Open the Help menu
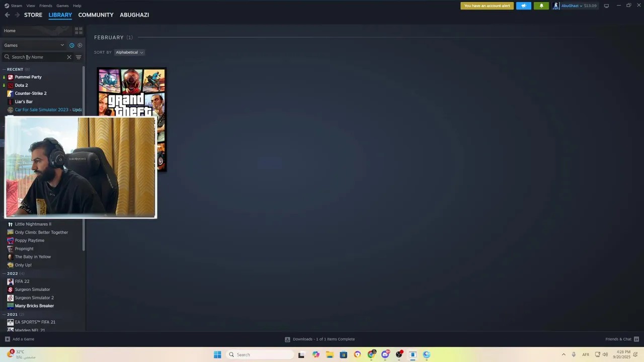Viewport: 644px width, 362px height. 77,6
